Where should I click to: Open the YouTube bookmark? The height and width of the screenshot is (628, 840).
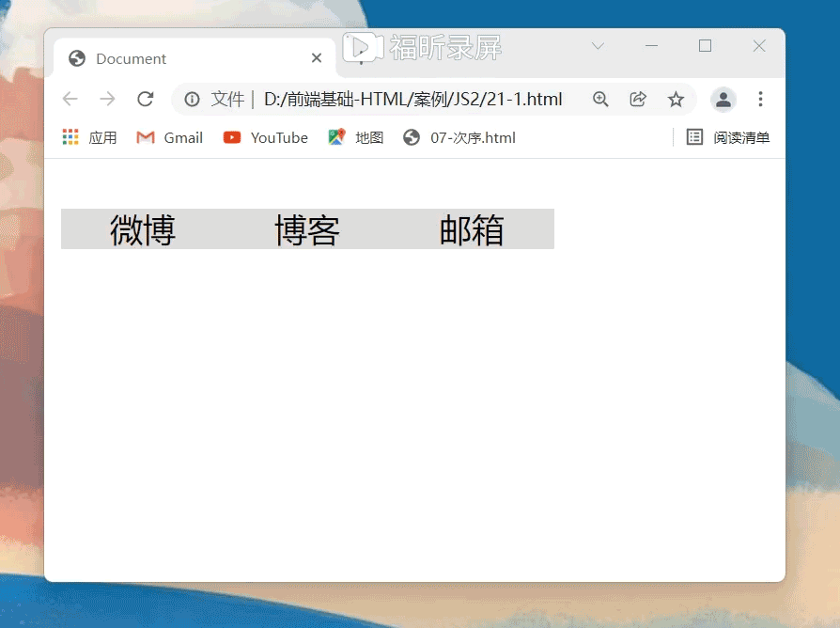(x=266, y=138)
